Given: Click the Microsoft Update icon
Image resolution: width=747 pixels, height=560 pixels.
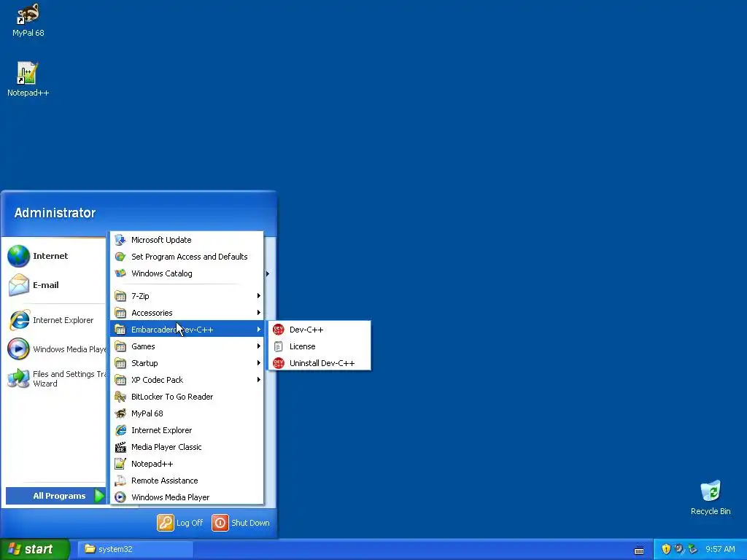Looking at the screenshot, I should (120, 240).
